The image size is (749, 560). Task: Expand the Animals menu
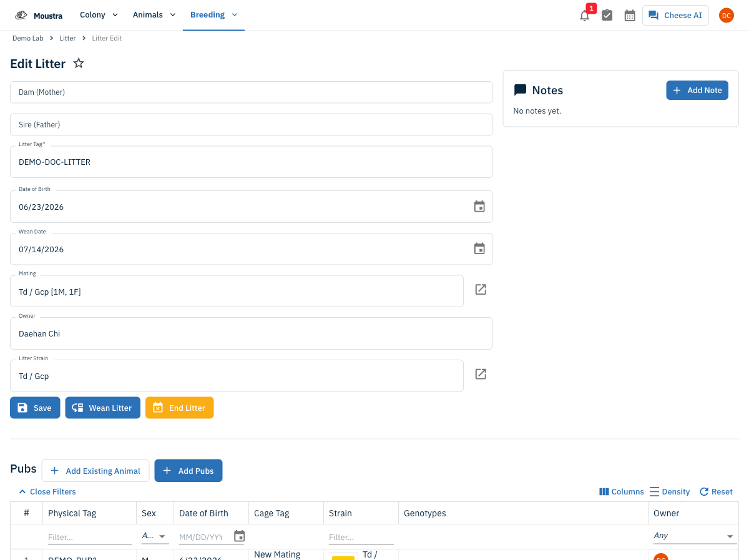click(x=154, y=15)
